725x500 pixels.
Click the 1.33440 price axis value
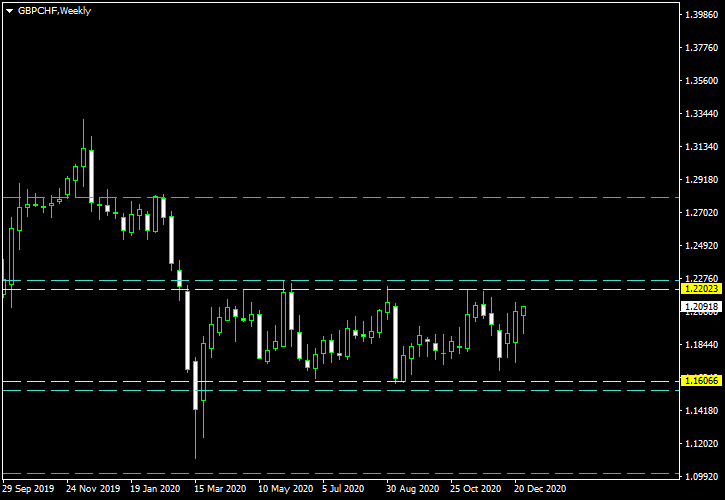point(701,114)
